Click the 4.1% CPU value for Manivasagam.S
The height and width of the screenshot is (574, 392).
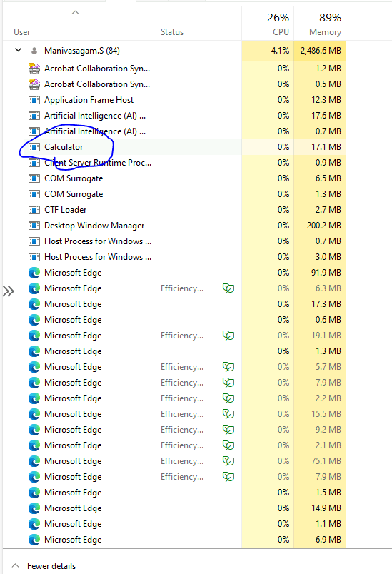pos(280,51)
